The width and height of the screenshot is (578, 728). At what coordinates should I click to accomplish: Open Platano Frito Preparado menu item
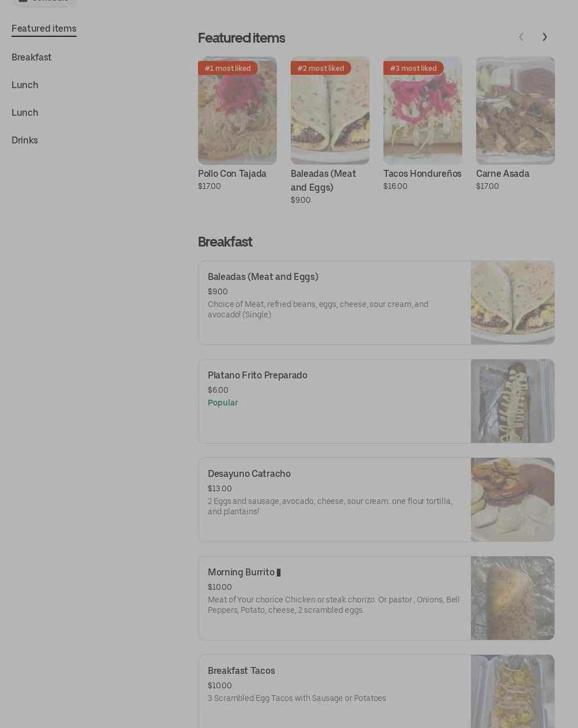pos(377,401)
